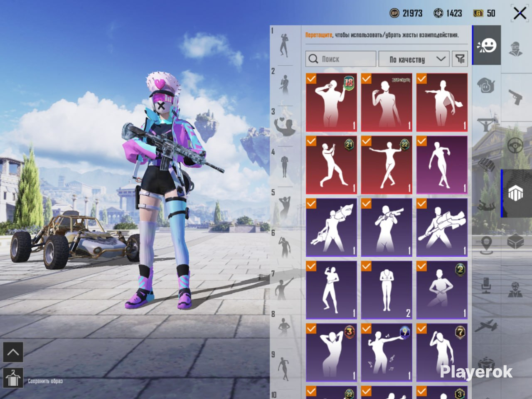Viewport: 532px width, 399px height.
Task: Focus the Поиск search field
Action: tap(341, 59)
